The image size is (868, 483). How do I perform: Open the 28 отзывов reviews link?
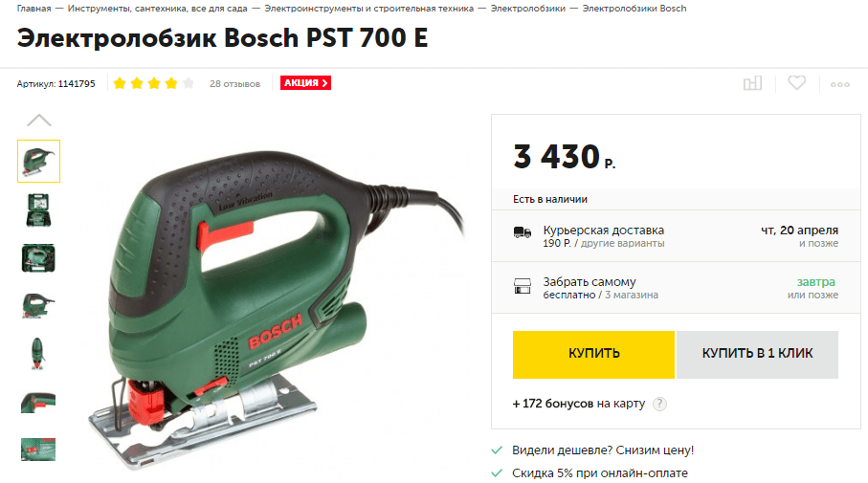click(234, 83)
